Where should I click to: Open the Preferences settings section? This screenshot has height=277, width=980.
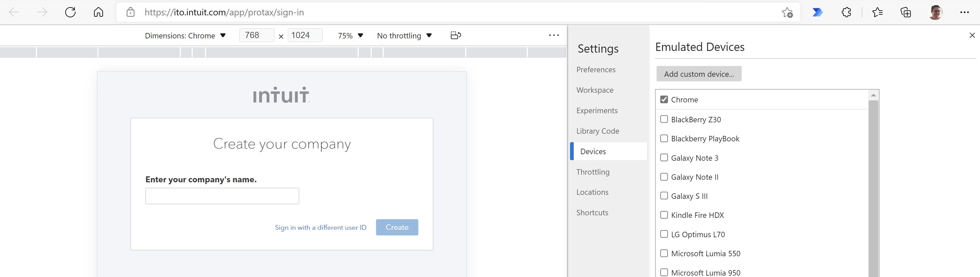pos(596,70)
